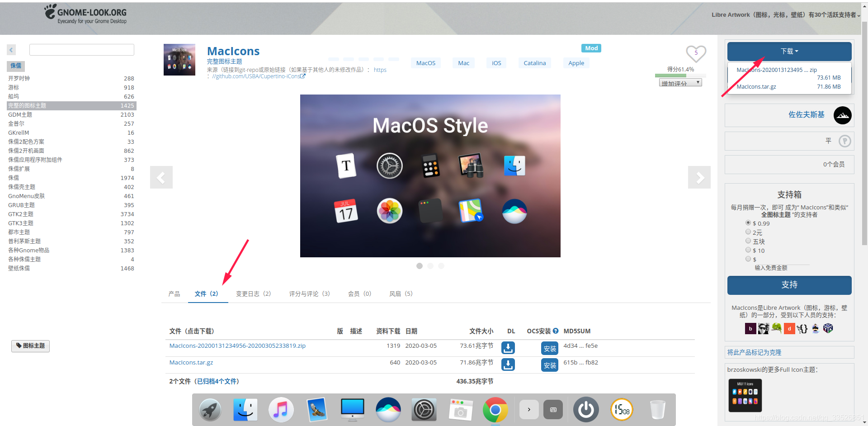Select the $ 10 support option

tap(748, 250)
